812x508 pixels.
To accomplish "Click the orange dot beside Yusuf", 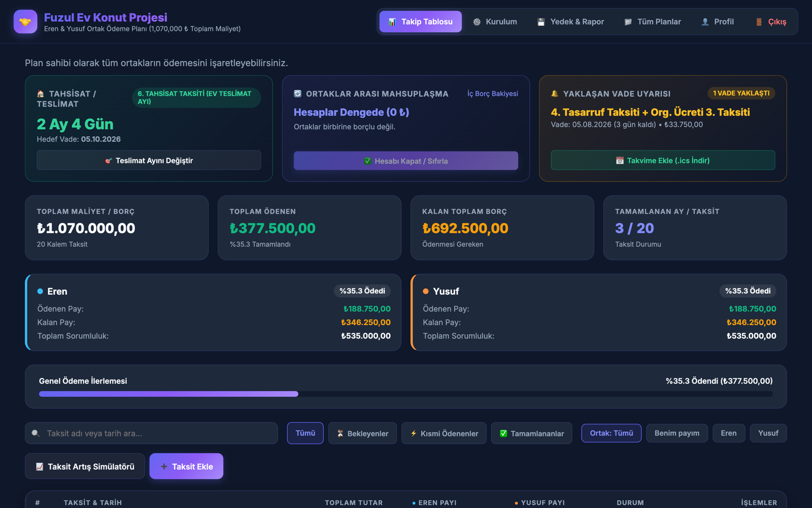I will [426, 291].
